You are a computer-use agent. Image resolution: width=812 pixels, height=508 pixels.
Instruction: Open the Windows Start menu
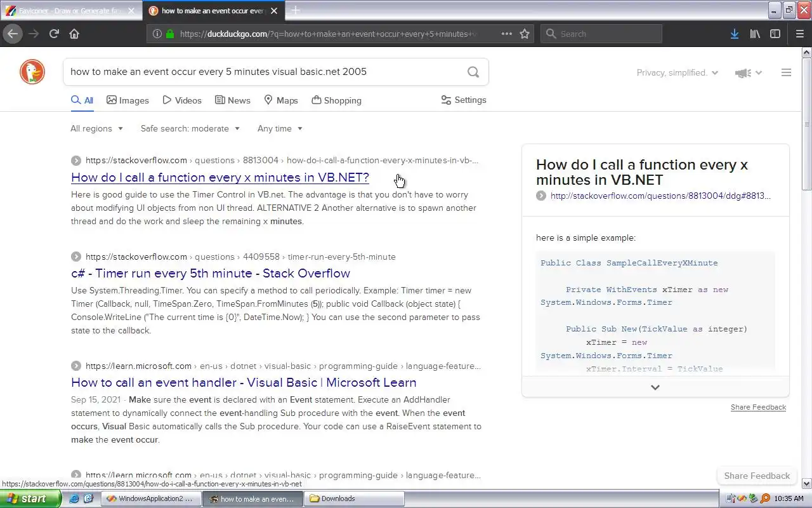coord(30,498)
